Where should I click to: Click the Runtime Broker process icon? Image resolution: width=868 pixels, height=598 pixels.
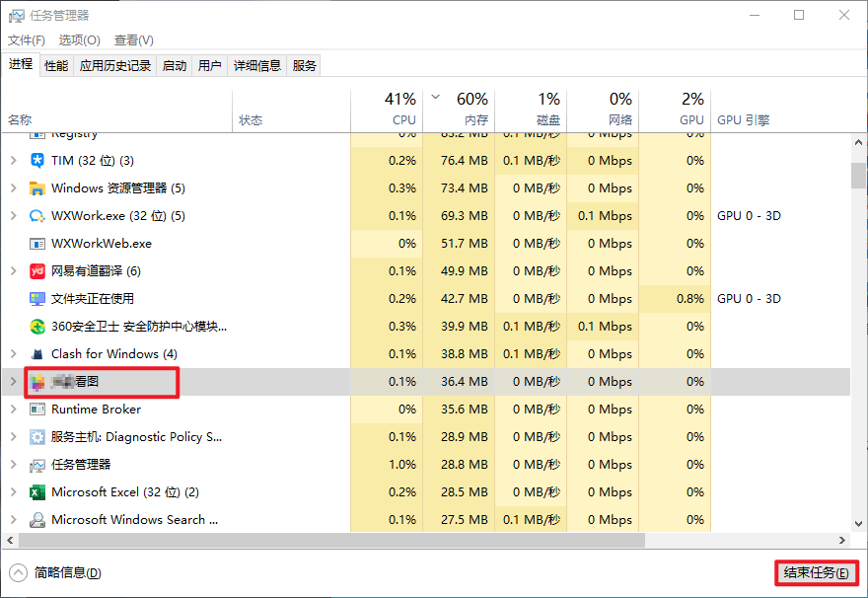coord(37,409)
